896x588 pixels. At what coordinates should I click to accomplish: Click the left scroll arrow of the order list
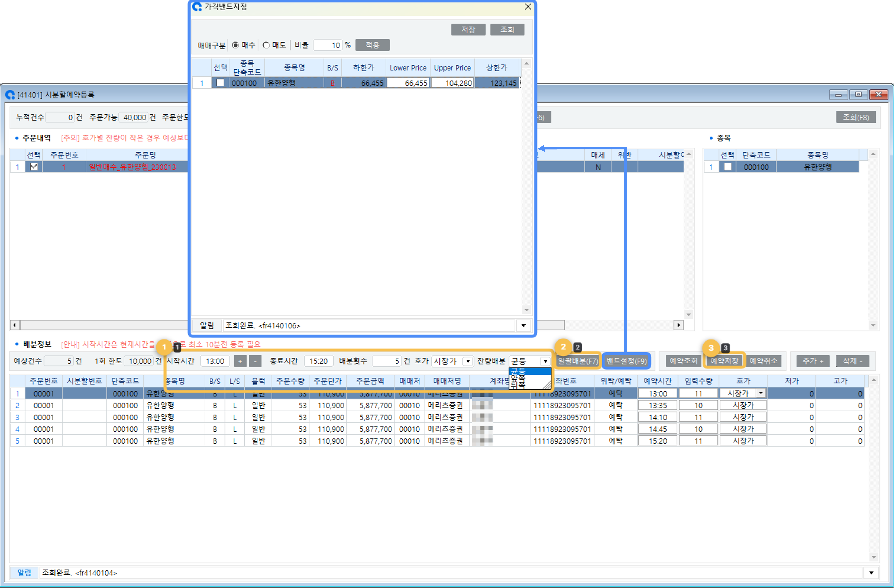click(15, 325)
